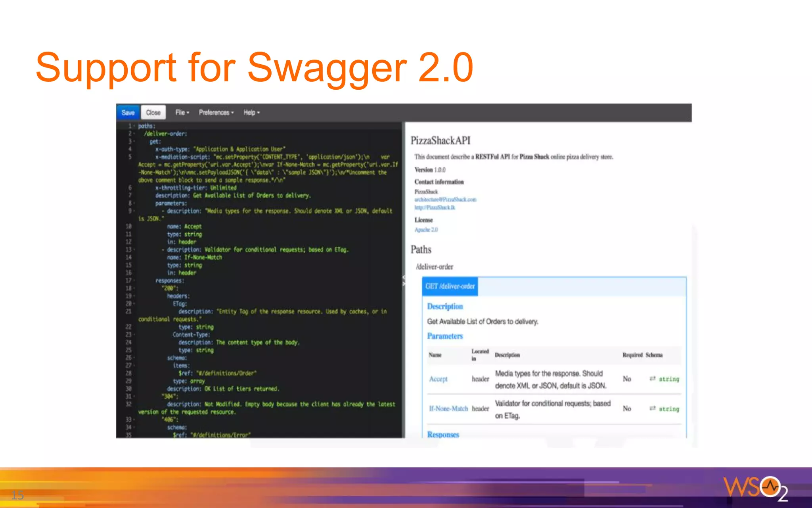
Task: Select the /deliver-order path heading
Action: tap(435, 267)
